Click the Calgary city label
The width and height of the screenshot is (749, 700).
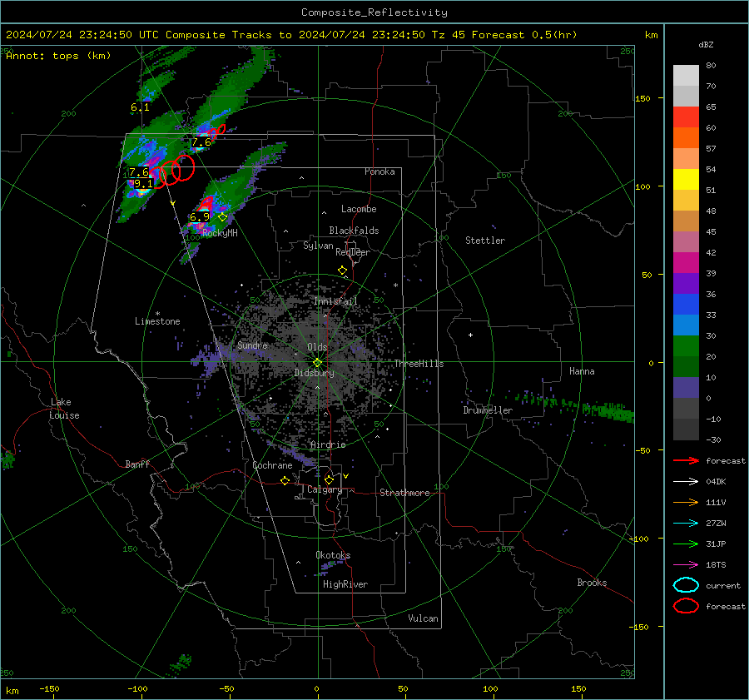click(325, 489)
